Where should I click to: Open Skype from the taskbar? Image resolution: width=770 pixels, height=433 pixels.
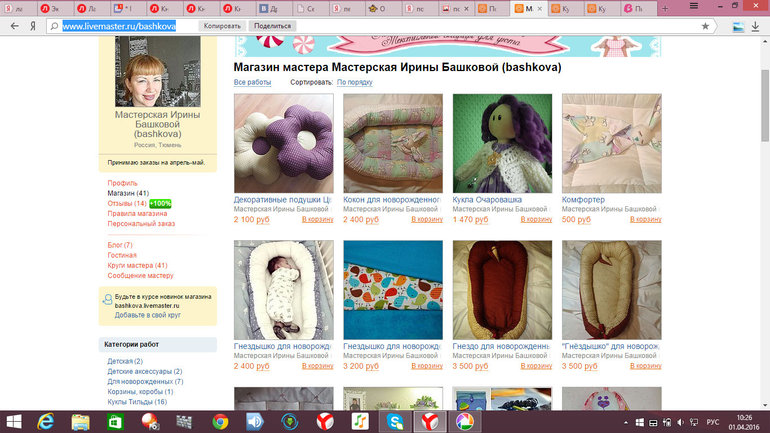(x=395, y=421)
